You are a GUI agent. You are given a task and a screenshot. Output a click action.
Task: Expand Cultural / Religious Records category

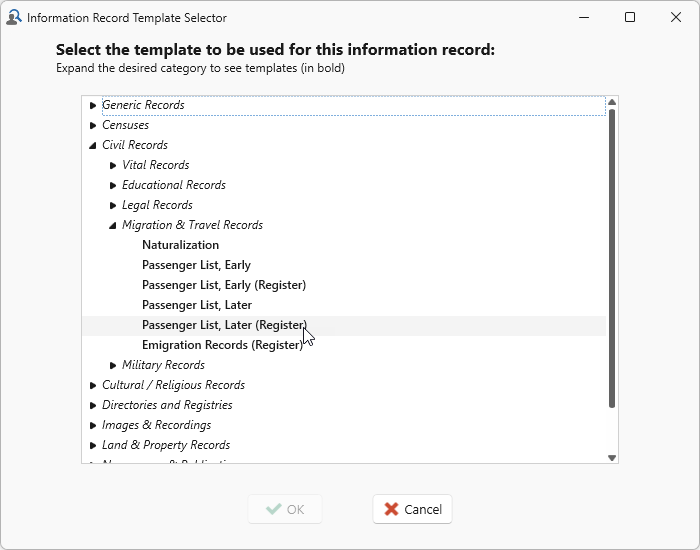point(93,385)
